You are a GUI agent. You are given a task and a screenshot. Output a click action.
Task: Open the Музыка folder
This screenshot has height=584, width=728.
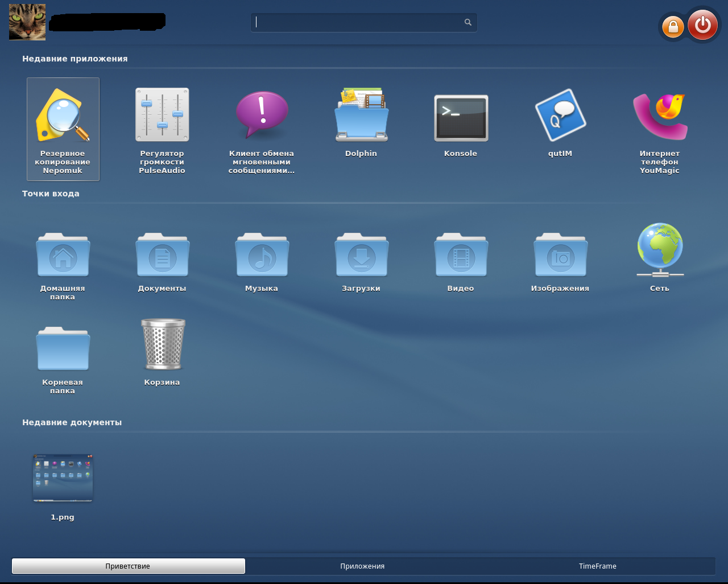(x=262, y=254)
